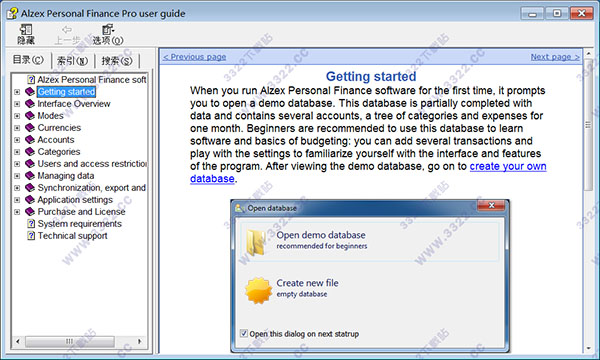Switch to the Contents (目录) tab
Image resolution: width=600 pixels, height=360 pixels.
(x=28, y=60)
